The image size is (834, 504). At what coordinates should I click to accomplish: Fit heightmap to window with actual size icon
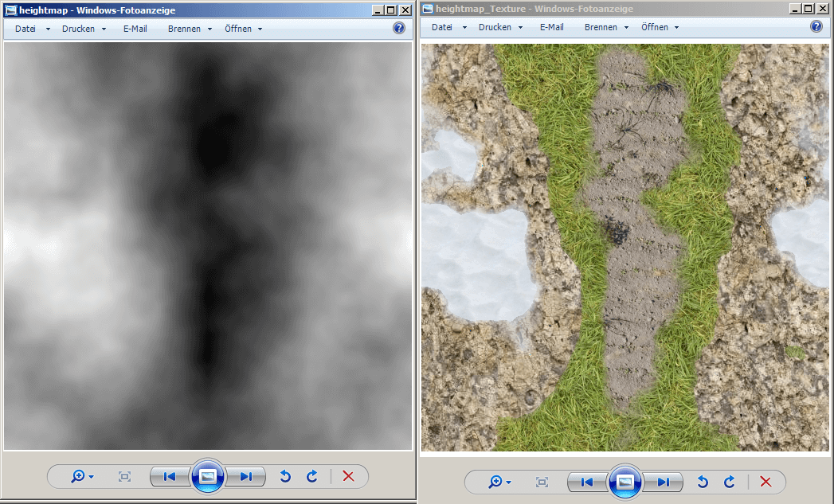pos(124,476)
